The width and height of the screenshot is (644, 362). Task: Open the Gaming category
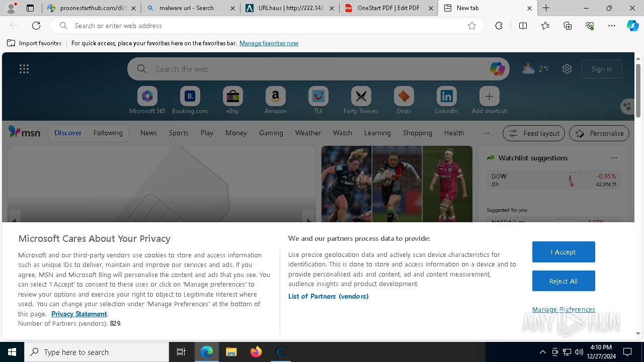tap(271, 133)
